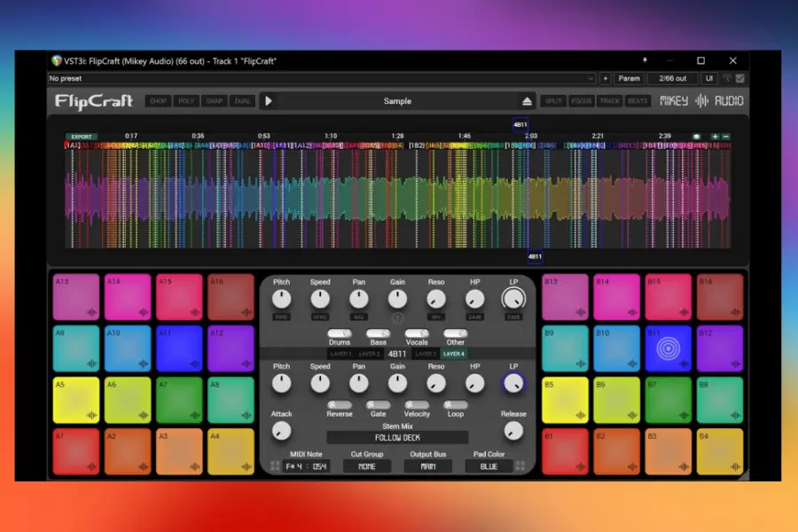Click the MIDI Note input field
This screenshot has height=532, width=798.
(308, 465)
